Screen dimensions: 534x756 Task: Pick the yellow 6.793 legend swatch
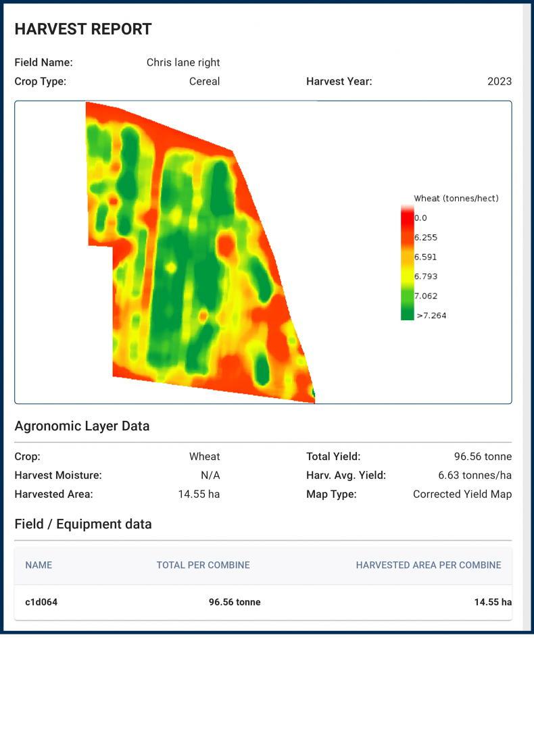pos(407,276)
